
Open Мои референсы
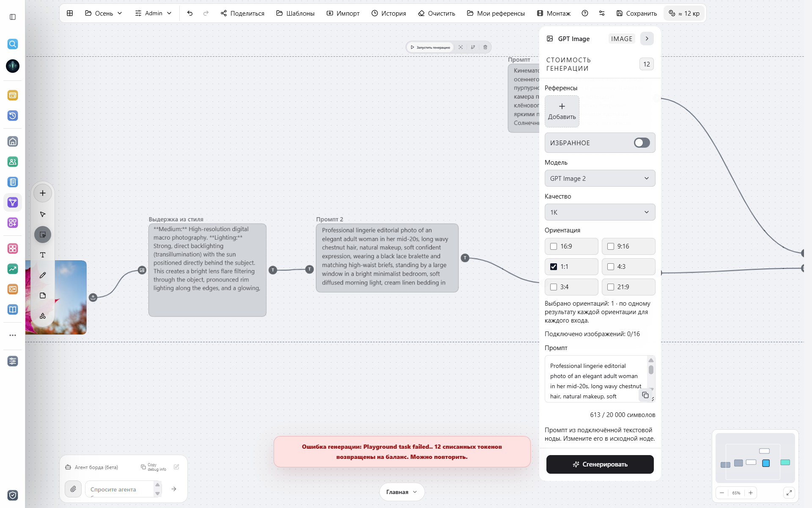[x=496, y=13]
